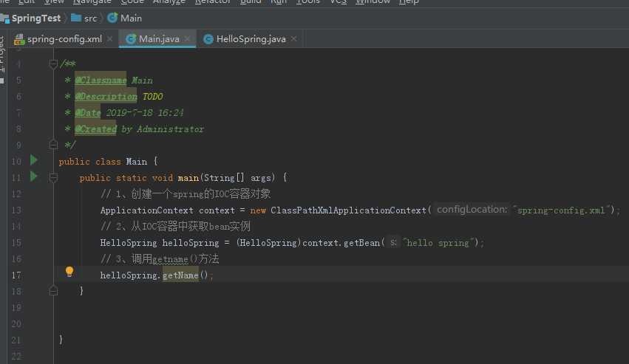Click class name Main in declaration
The height and width of the screenshot is (364, 629).
[137, 162]
